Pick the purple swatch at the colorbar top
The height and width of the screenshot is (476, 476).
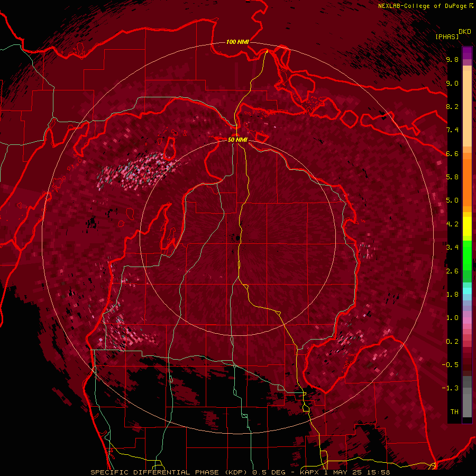click(467, 53)
